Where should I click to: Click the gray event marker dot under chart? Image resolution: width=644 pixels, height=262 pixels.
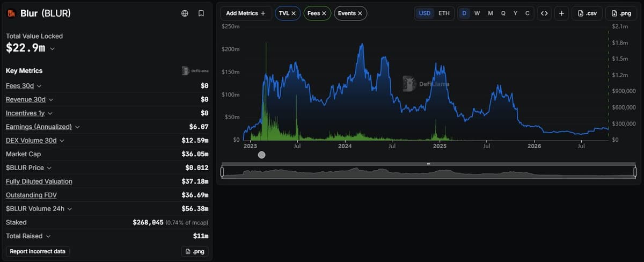(x=261, y=155)
